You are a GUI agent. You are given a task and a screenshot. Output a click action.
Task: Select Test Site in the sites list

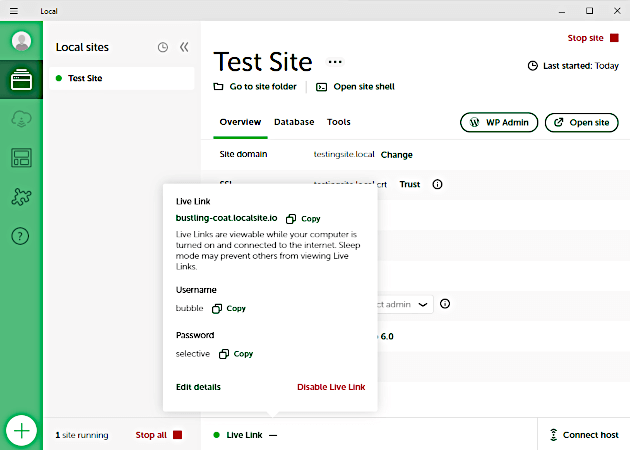coord(121,78)
